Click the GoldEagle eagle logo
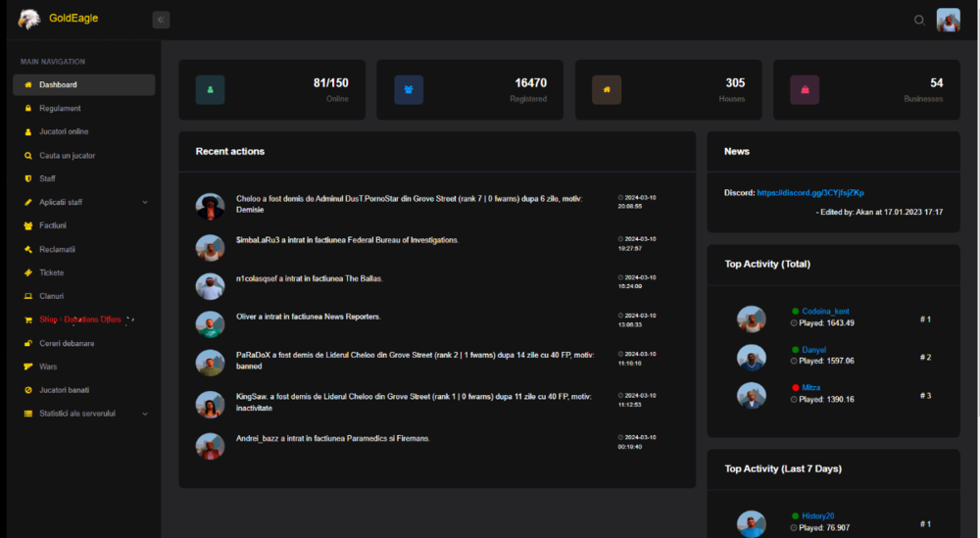The image size is (980, 538). (x=29, y=19)
